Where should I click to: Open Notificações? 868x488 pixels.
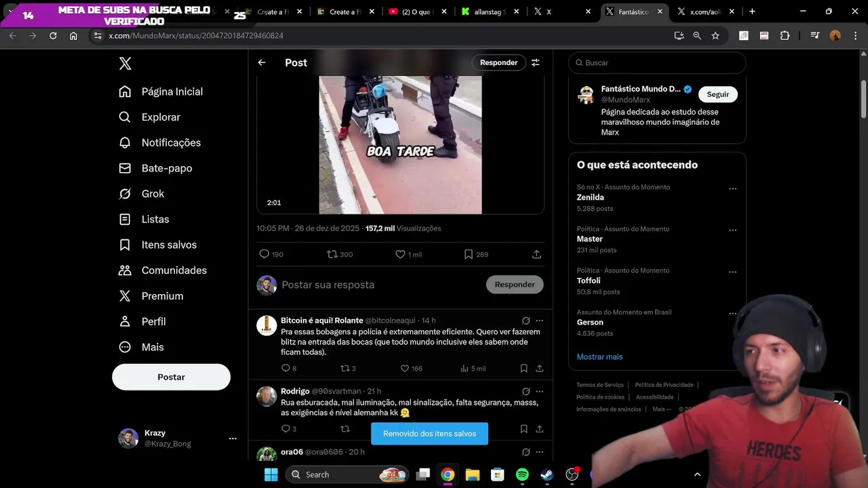[159, 142]
